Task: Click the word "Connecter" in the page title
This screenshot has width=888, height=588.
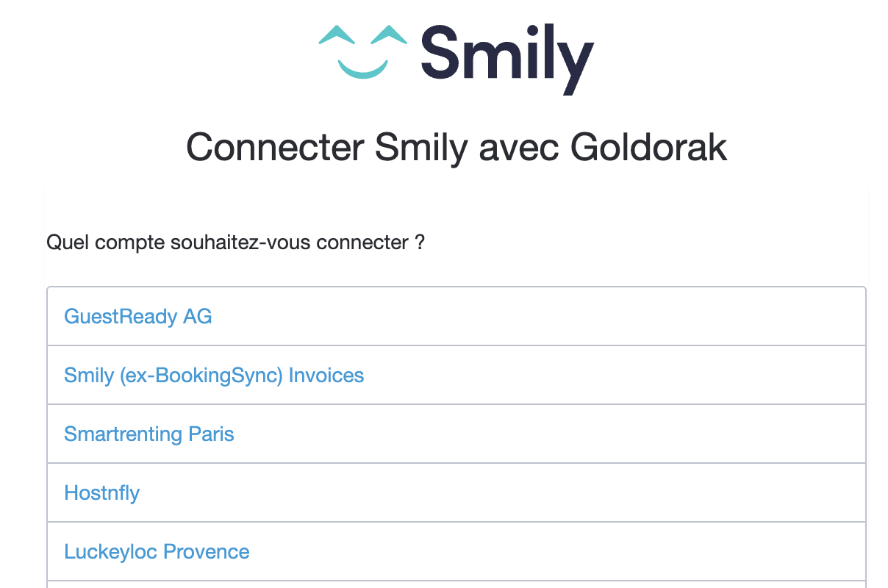Action: 275,148
